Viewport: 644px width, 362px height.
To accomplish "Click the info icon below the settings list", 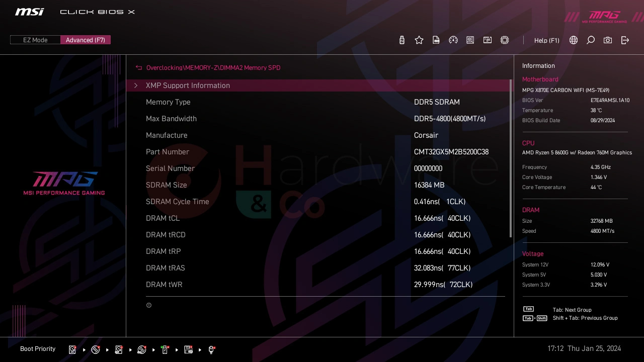I will [149, 305].
